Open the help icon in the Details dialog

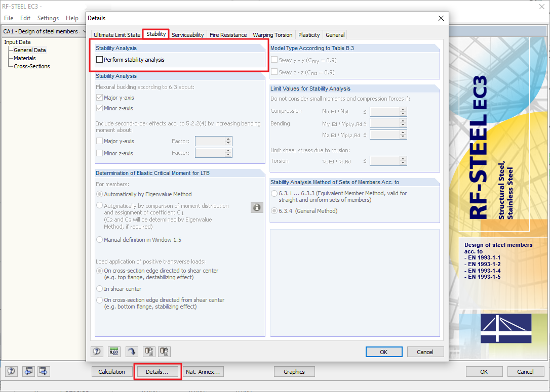click(x=97, y=352)
